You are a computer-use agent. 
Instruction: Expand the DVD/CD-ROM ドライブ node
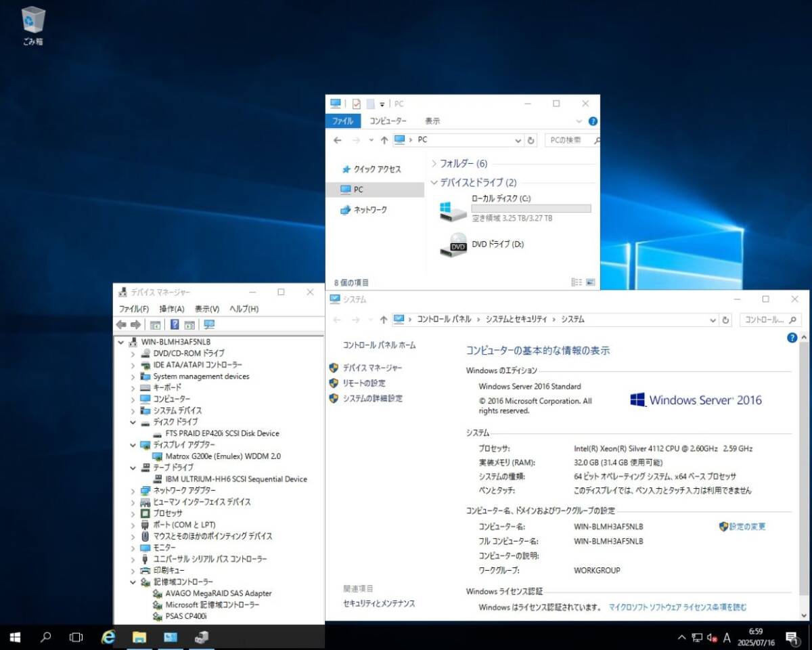coord(133,353)
